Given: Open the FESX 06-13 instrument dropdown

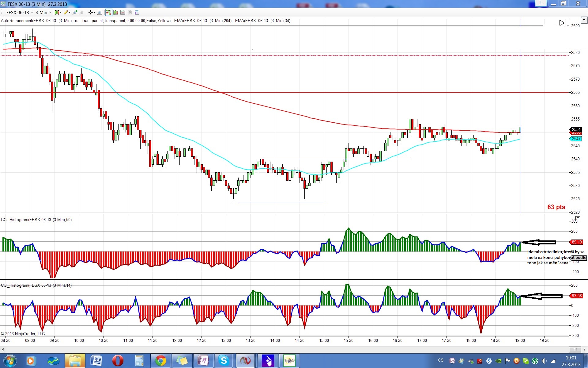Looking at the screenshot, I should point(19,13).
